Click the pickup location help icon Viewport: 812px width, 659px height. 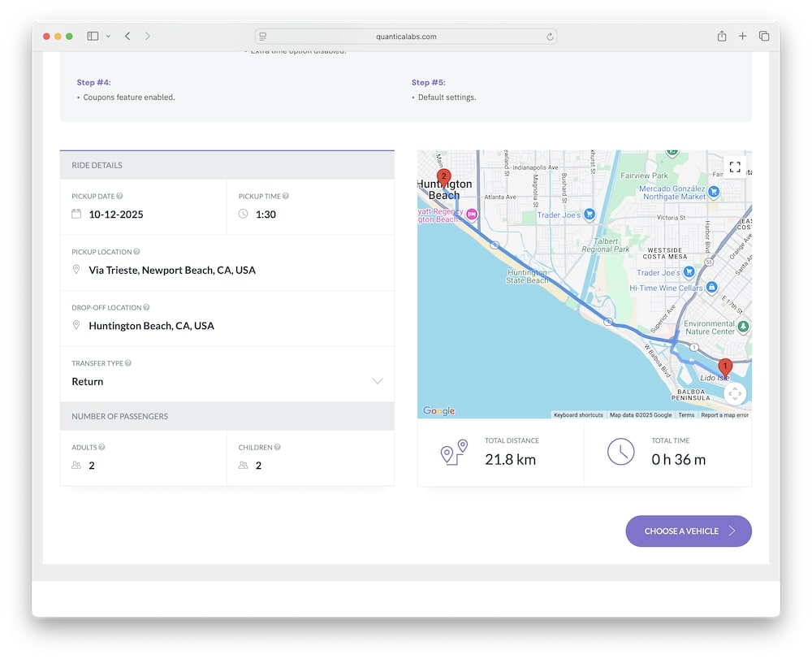[136, 252]
